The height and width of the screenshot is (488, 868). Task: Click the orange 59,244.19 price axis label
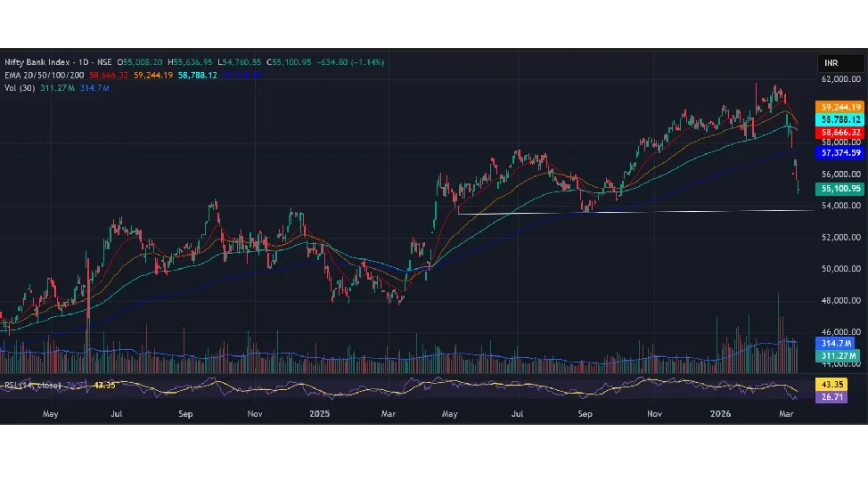point(840,107)
